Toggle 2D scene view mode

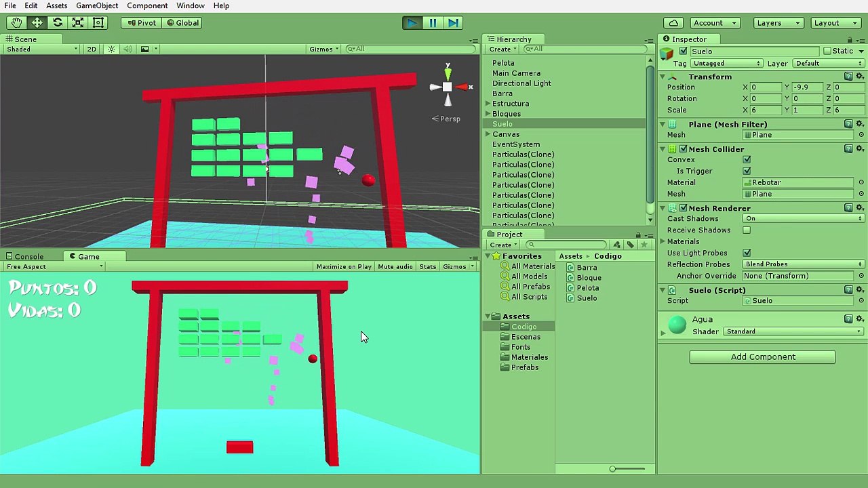[x=92, y=49]
